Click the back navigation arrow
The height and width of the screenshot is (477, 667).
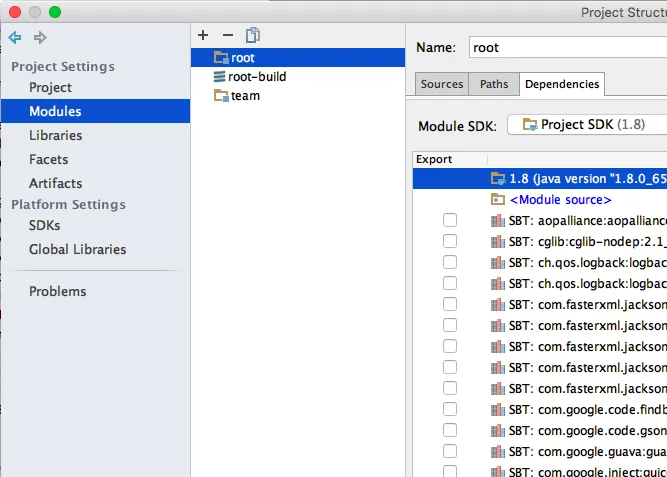(14, 37)
